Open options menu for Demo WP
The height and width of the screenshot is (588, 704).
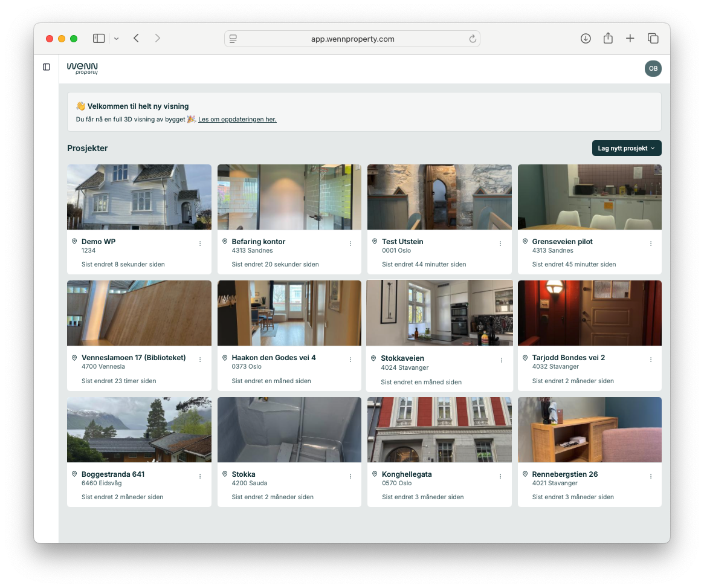click(200, 244)
